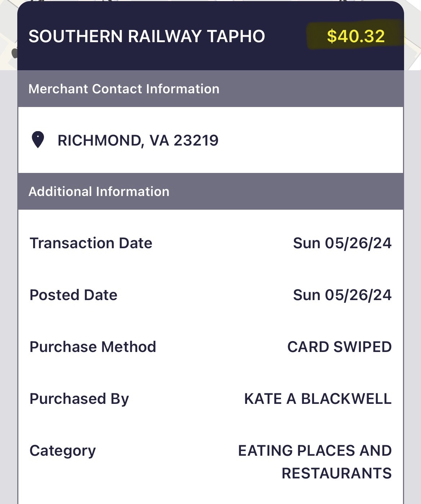Tap the Category label
This screenshot has width=421, height=504.
[63, 451]
